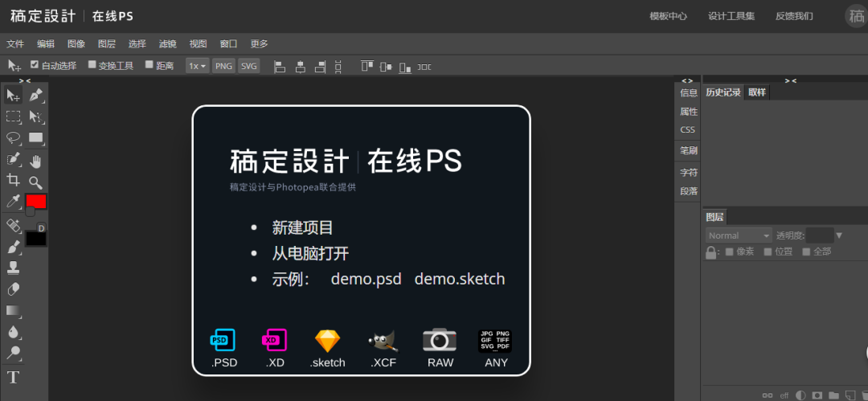The image size is (868, 401).
Task: Collapse the left toolbox with >< arrows
Action: click(x=25, y=80)
